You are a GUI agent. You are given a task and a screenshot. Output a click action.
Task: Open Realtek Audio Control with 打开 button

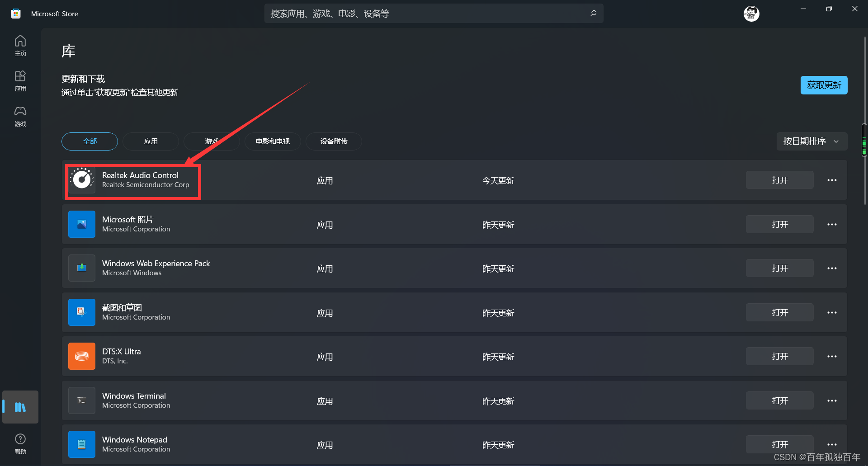(x=780, y=180)
